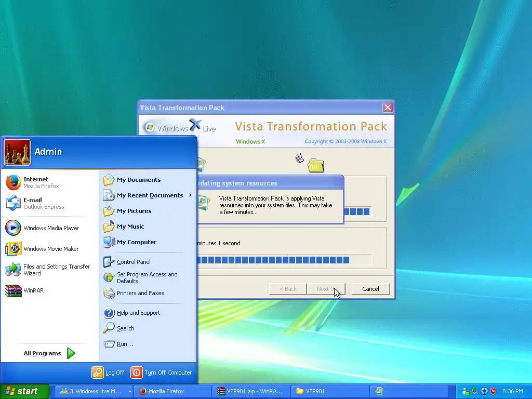Click the Messenger tray icon

pos(466,392)
